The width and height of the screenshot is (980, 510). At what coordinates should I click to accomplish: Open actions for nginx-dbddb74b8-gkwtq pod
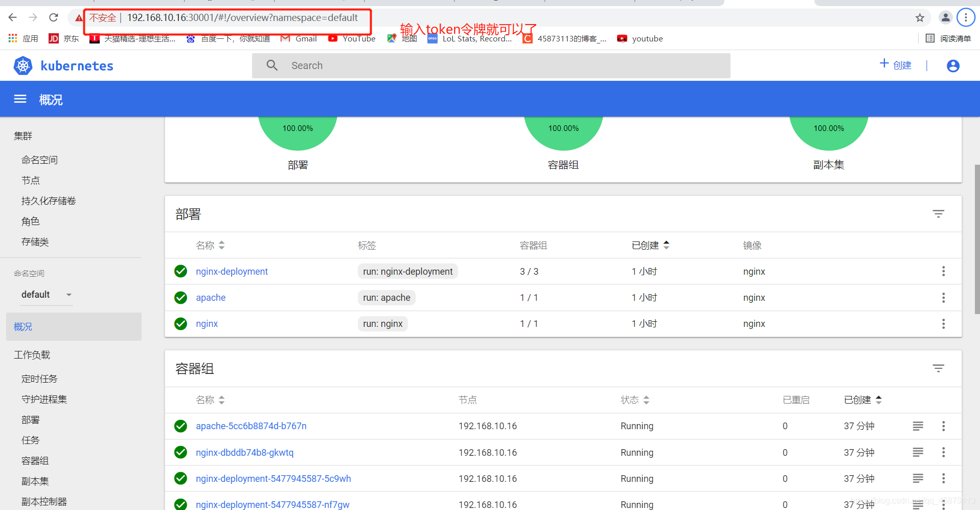[943, 452]
